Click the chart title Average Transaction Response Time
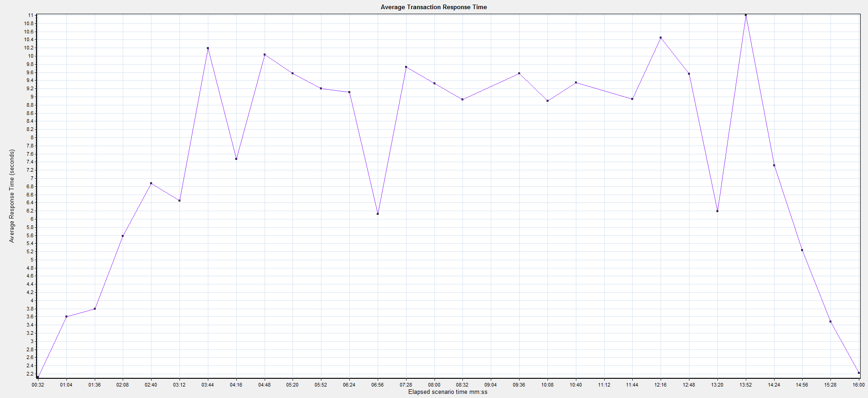This screenshot has width=868, height=398. 434,7
